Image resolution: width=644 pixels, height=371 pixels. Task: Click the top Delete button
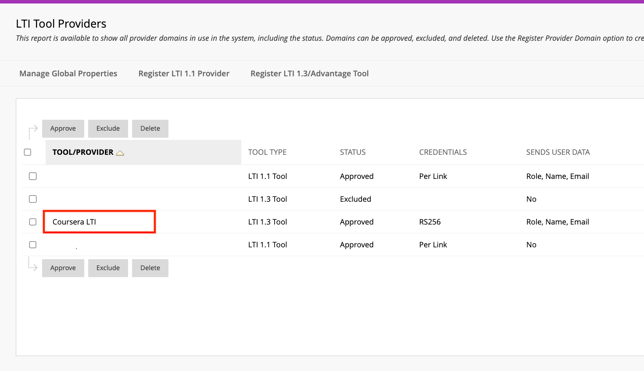pyautogui.click(x=150, y=129)
